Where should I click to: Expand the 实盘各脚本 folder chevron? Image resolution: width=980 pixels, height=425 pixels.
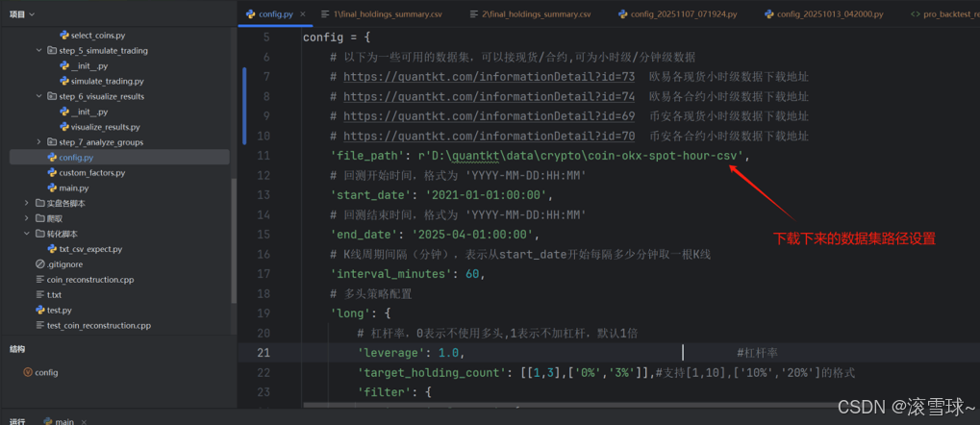[26, 203]
